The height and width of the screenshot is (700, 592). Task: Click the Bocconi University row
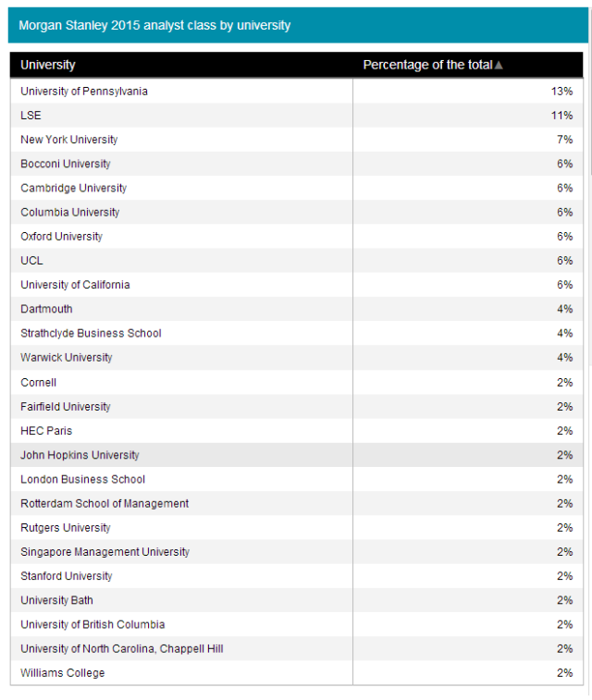(66, 164)
